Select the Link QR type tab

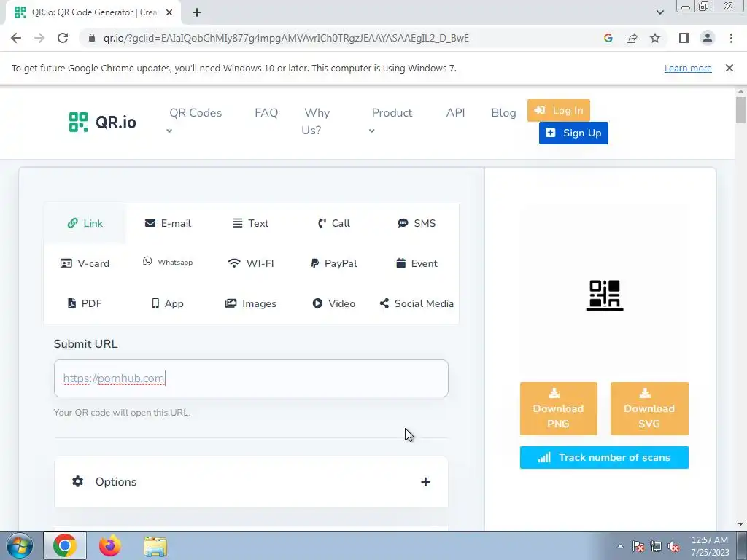85,223
